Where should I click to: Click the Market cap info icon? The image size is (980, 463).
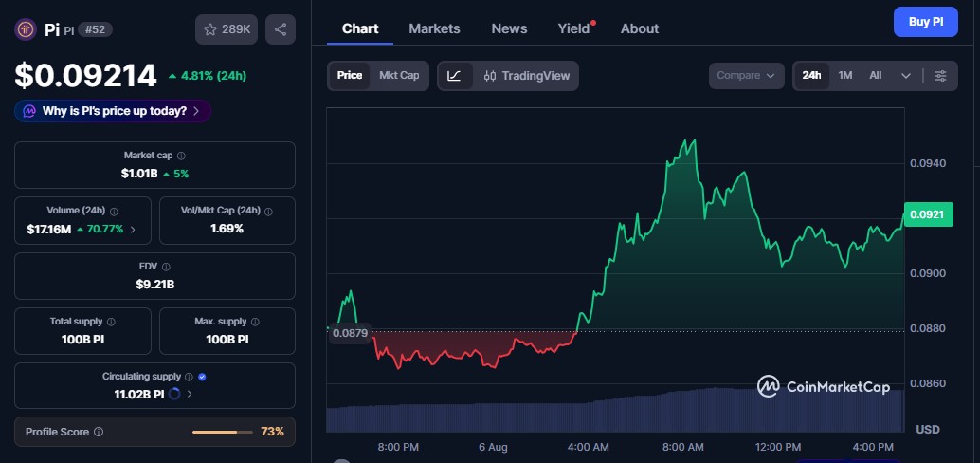(x=181, y=156)
